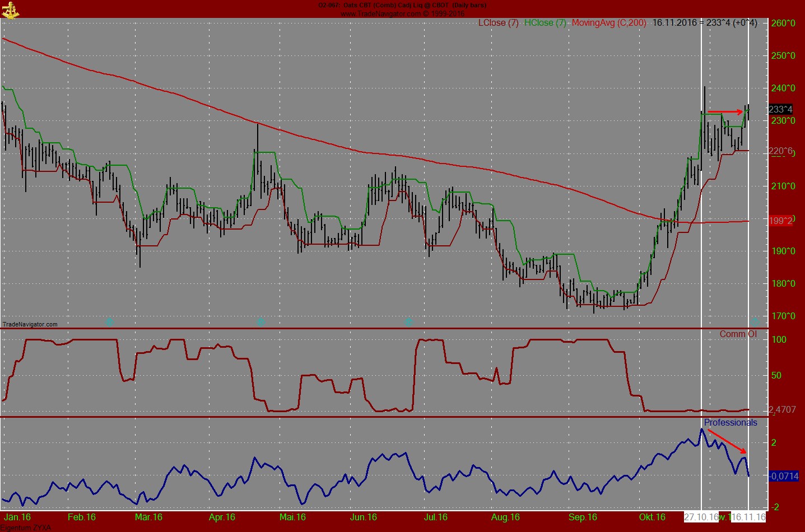Select the LClose (7) indicator label
The width and height of the screenshot is (805, 532).
pyautogui.click(x=497, y=23)
